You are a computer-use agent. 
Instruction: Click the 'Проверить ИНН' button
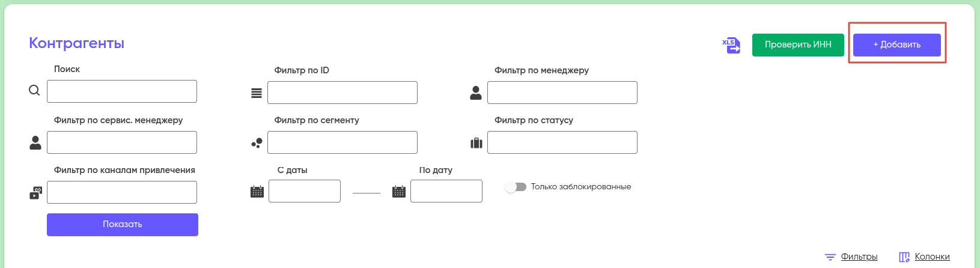click(x=798, y=44)
